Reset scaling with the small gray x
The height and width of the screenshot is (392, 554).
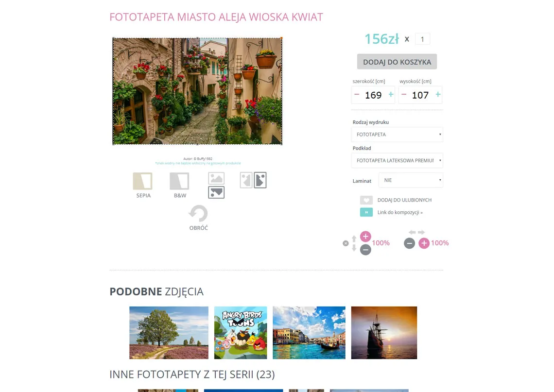point(346,243)
